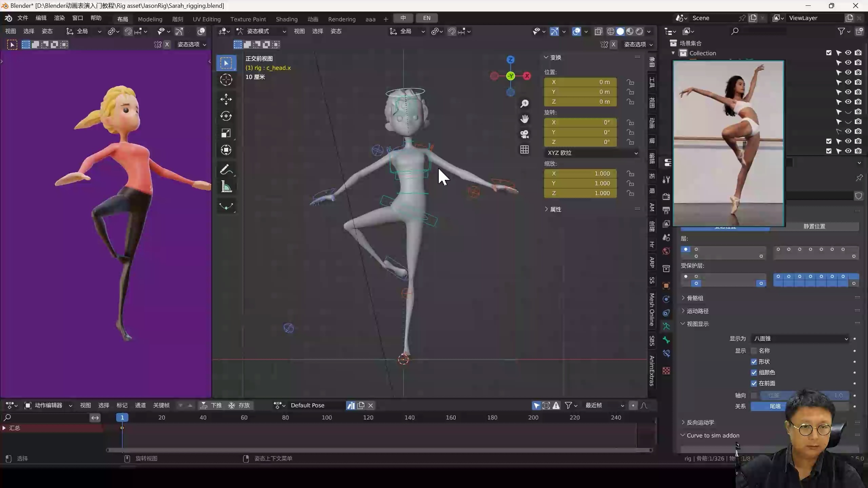This screenshot has width=868, height=488.
Task: Uncheck the 组颜色 option
Action: (753, 372)
